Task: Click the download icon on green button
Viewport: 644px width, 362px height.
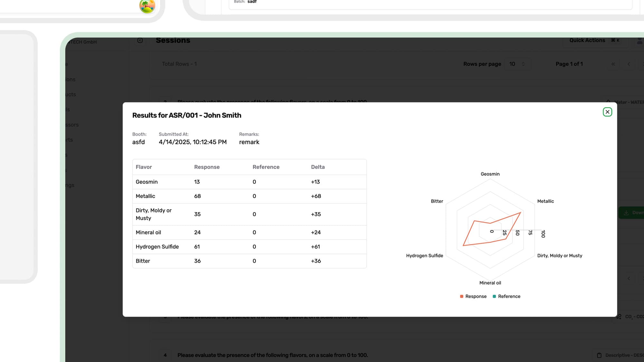Action: point(626,213)
